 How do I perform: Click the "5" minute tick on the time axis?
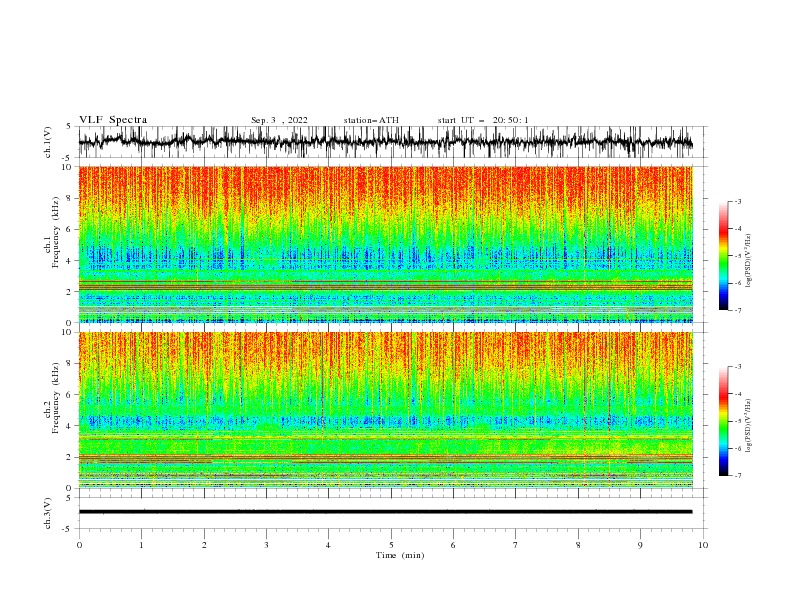coord(391,545)
